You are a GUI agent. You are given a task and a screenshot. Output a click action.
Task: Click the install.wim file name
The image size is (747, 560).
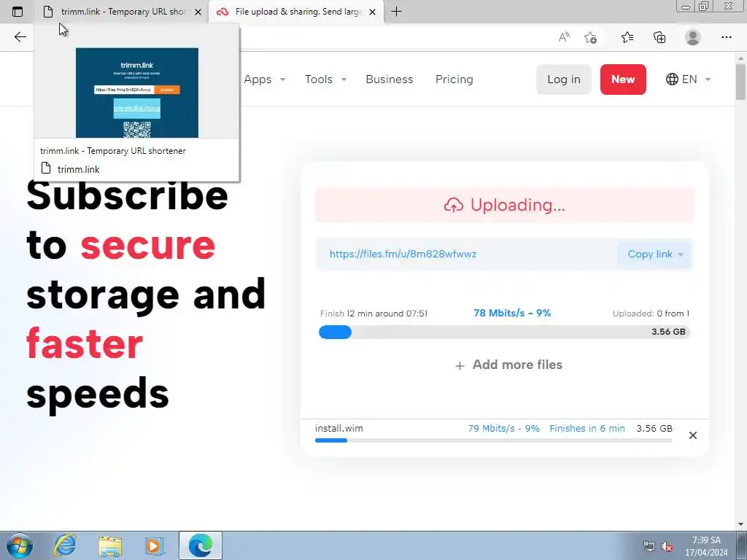[338, 428]
